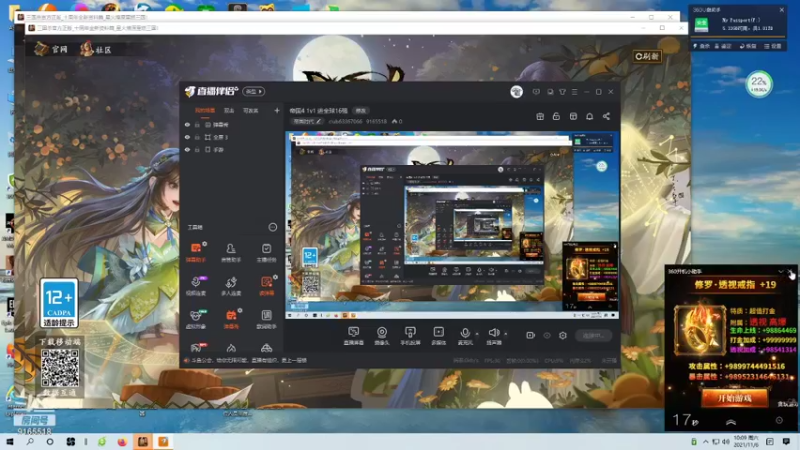Screen dimensions: 800x450
Task: Toggle visibility of the third source row
Action: tap(187, 149)
